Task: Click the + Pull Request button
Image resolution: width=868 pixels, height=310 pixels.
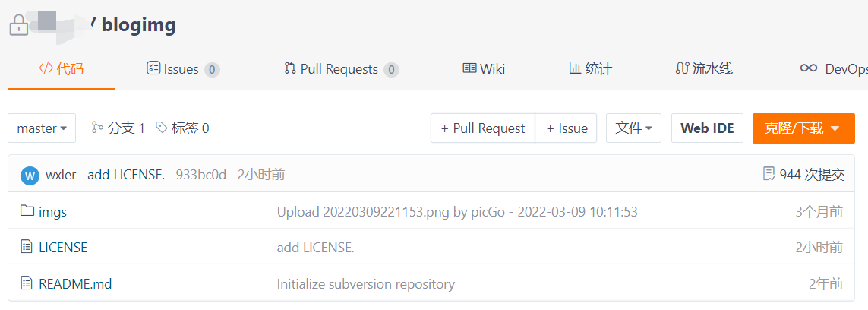Action: pos(483,128)
